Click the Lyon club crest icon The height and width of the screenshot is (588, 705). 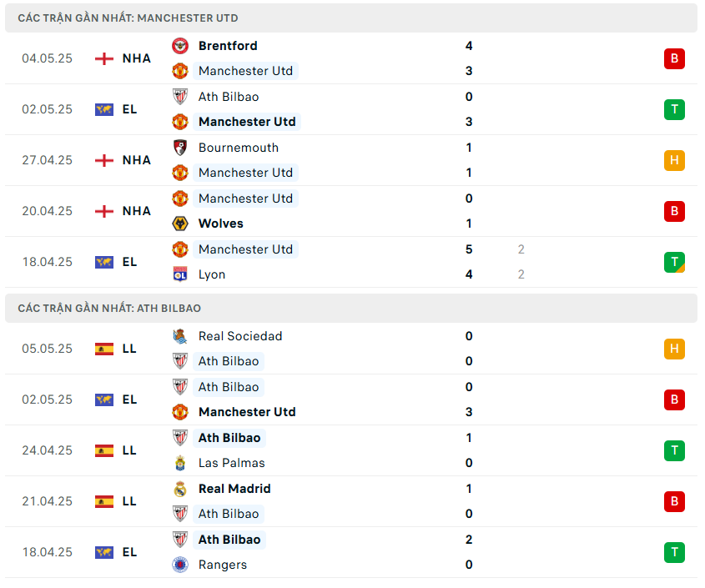pos(180,274)
